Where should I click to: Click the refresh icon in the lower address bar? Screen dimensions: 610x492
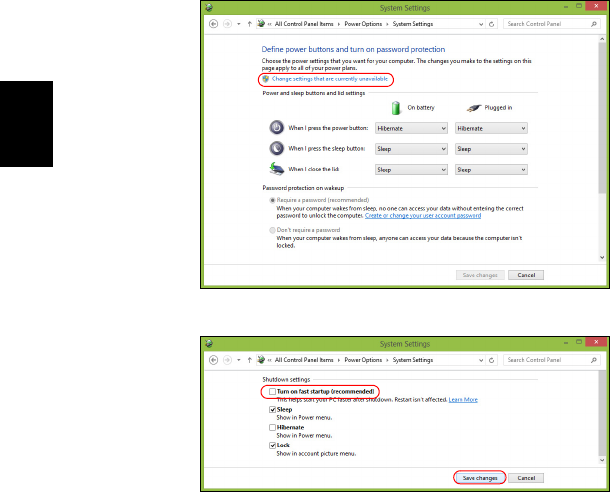coord(491,360)
